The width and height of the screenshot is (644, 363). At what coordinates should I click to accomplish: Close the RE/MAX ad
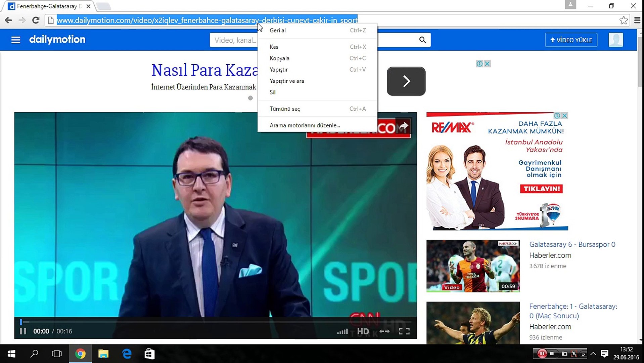(x=565, y=116)
